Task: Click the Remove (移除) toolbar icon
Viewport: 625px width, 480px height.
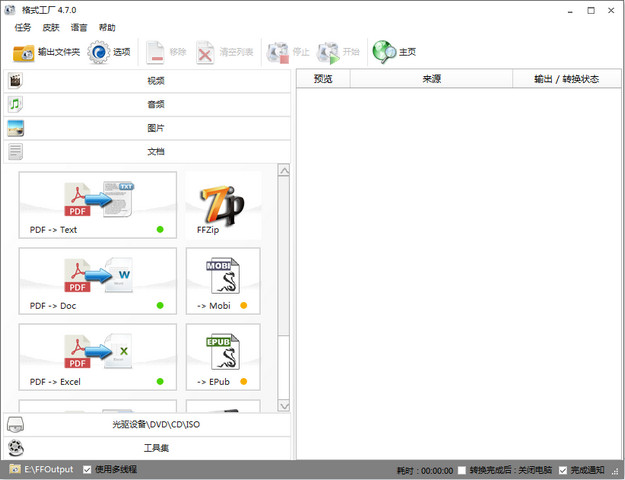Action: coord(155,52)
